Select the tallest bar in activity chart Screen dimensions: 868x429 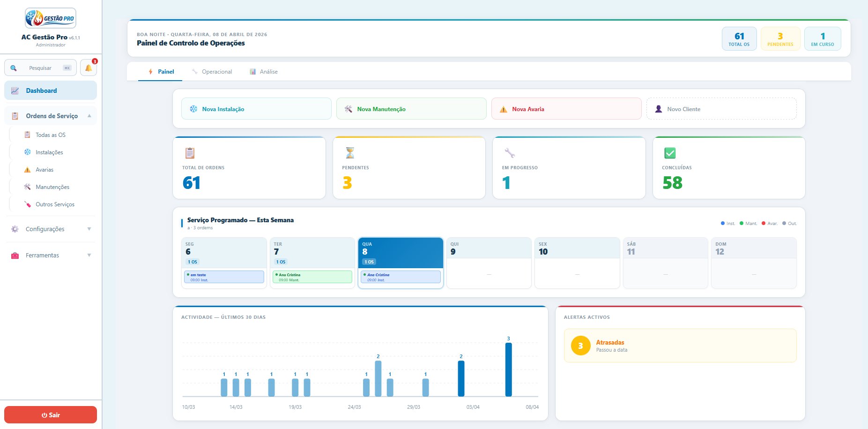(x=508, y=369)
